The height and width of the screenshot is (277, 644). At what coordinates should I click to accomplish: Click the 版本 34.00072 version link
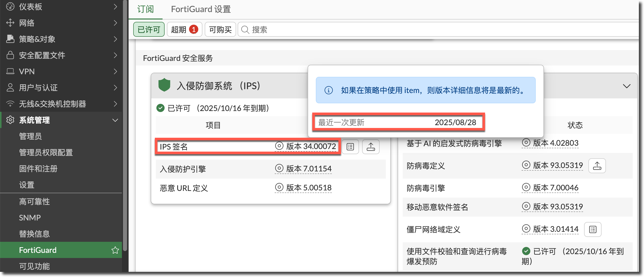(x=311, y=146)
